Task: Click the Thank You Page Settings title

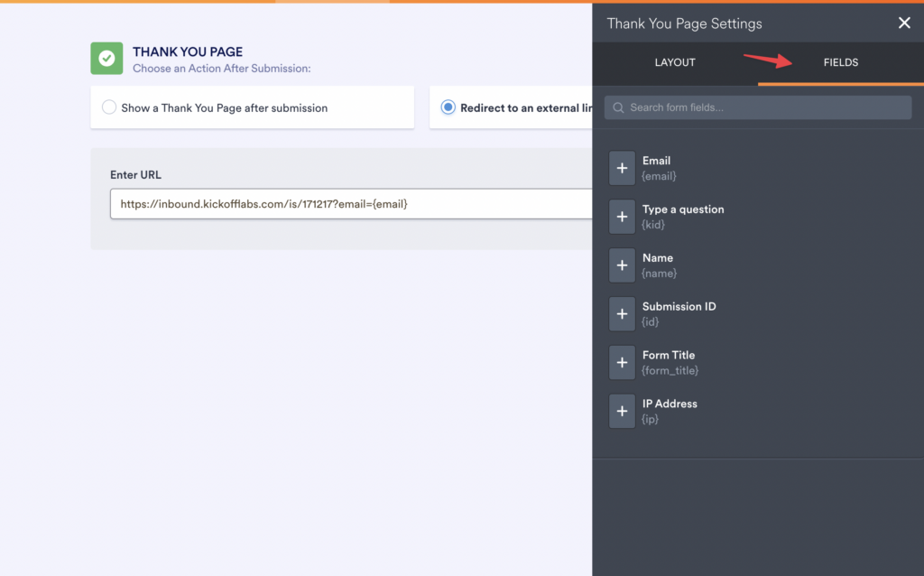Action: pyautogui.click(x=684, y=23)
